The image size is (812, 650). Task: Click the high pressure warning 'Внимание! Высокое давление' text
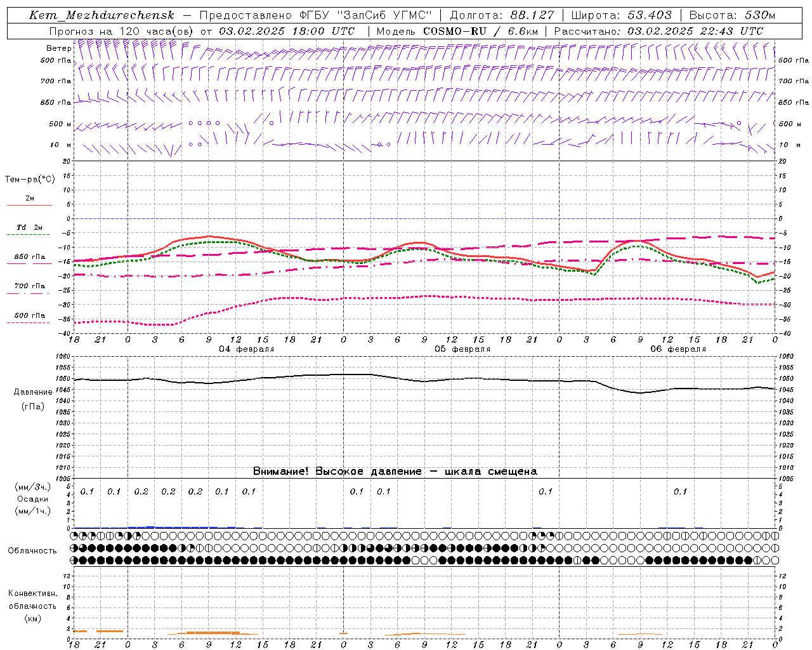click(337, 472)
